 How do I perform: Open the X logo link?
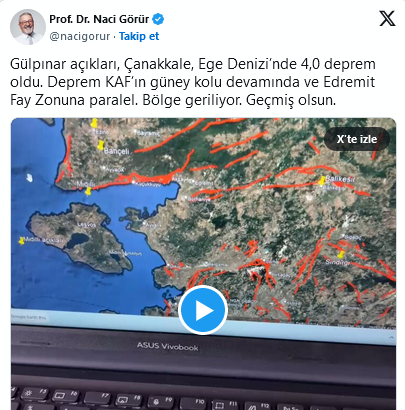point(387,18)
